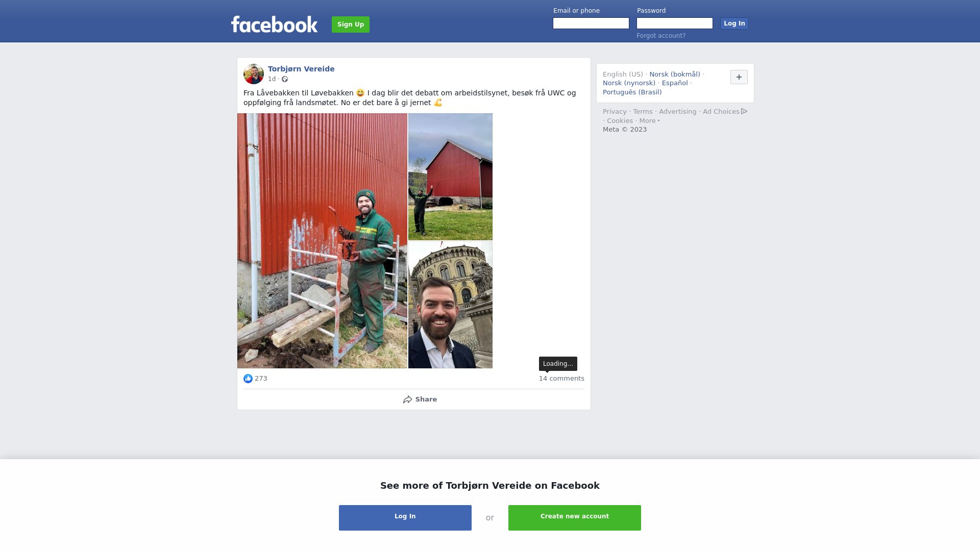Focus the Email or phone field
Screen dimensions: 980x551
tap(591, 23)
